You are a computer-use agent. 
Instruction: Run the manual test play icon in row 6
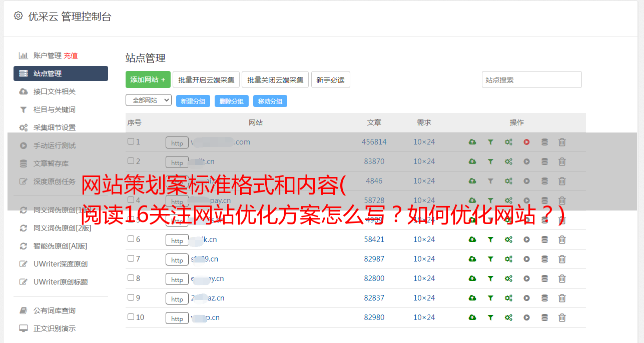[x=526, y=239]
